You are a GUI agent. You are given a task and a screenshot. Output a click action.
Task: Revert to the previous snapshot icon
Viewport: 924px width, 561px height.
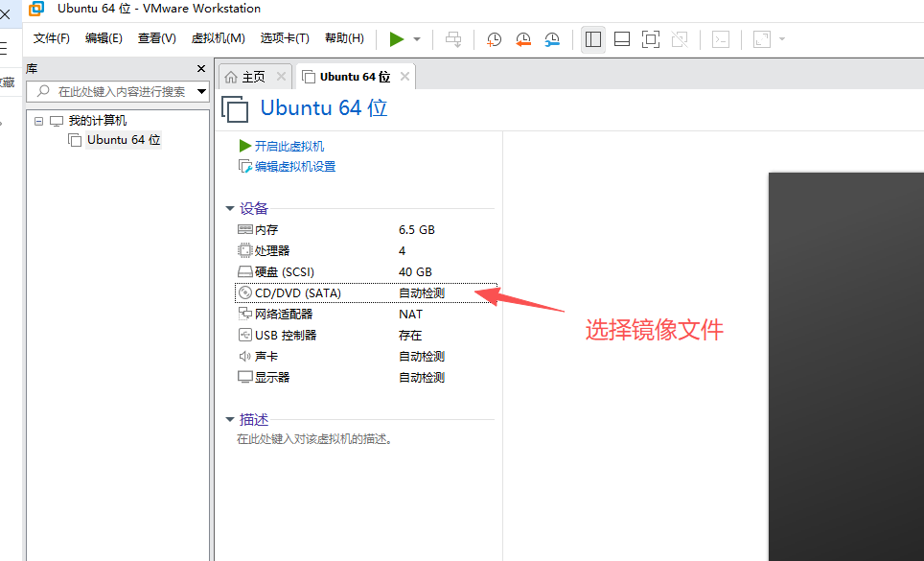tap(522, 39)
